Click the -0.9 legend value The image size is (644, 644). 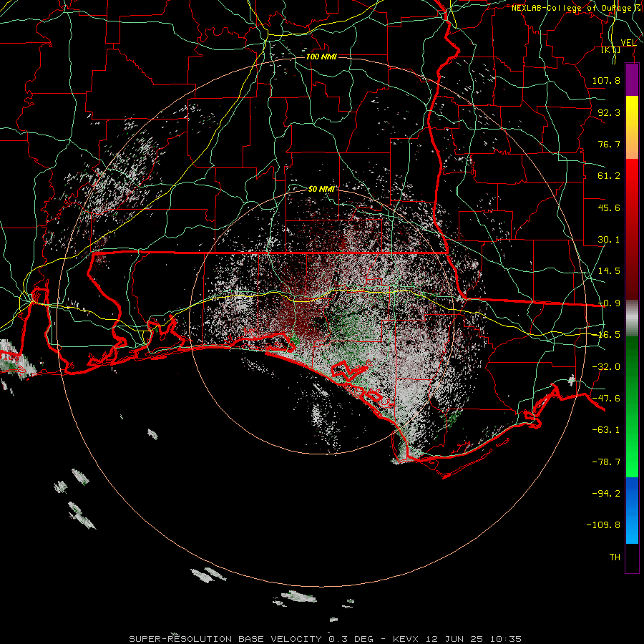pyautogui.click(x=609, y=303)
